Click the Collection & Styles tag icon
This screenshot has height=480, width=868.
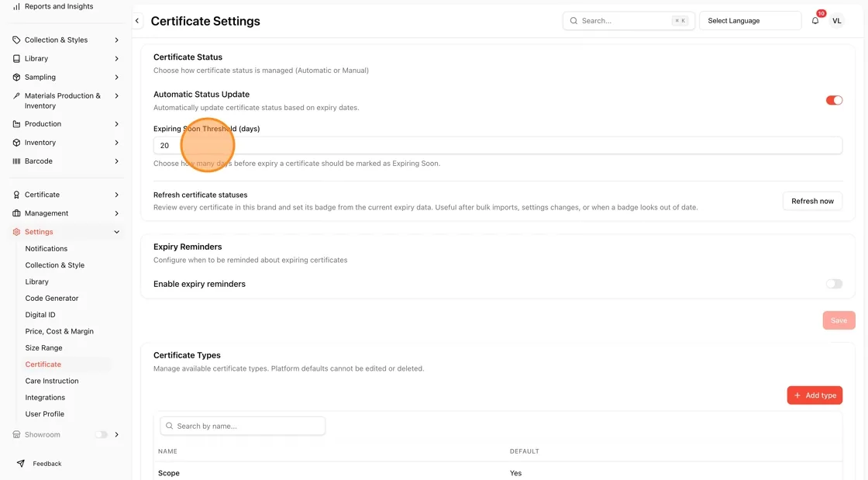click(x=16, y=40)
